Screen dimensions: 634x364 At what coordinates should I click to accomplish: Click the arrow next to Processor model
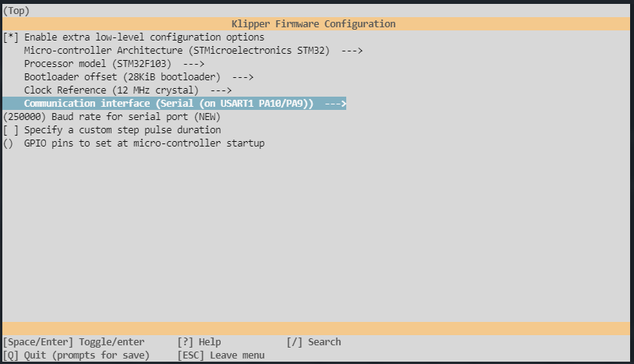pyautogui.click(x=193, y=63)
